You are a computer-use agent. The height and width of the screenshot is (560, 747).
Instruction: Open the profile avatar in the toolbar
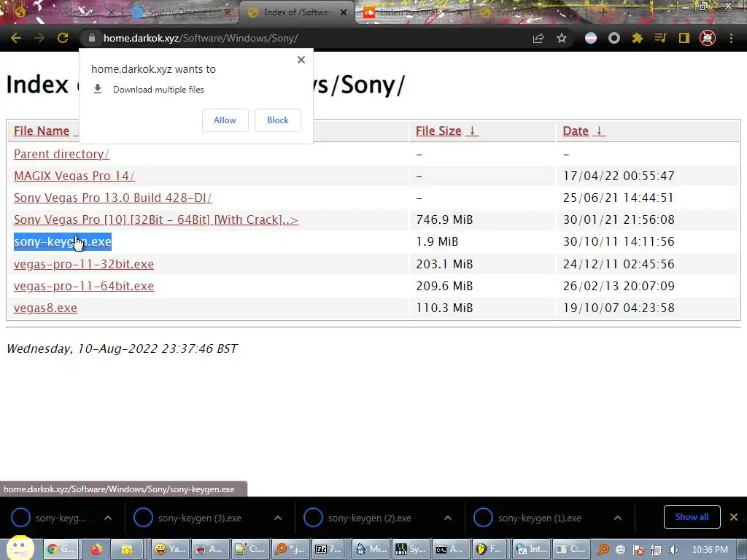coord(708,38)
